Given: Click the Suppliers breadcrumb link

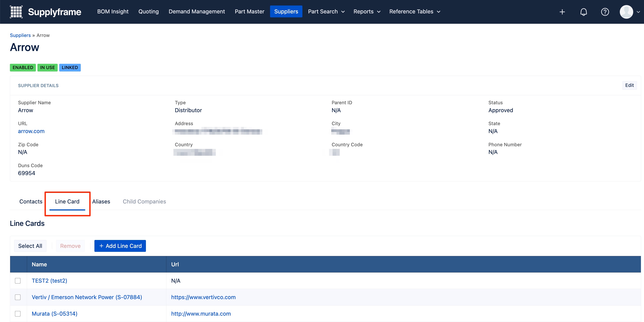Looking at the screenshot, I should [20, 35].
